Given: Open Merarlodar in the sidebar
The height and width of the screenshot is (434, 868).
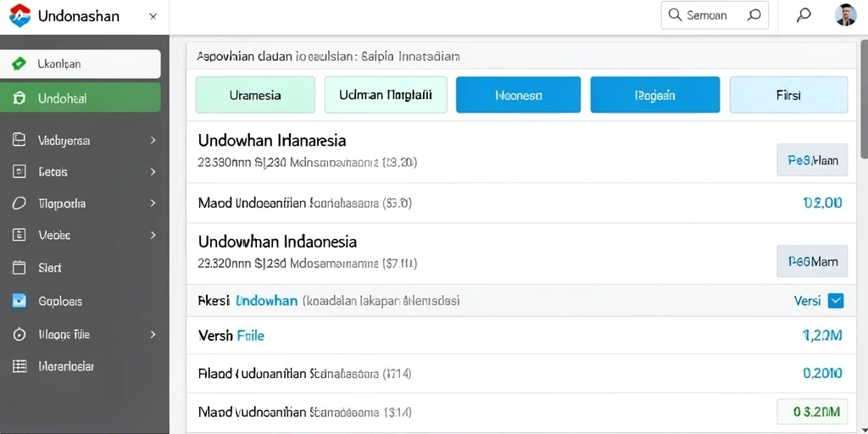Looking at the screenshot, I should 66,366.
